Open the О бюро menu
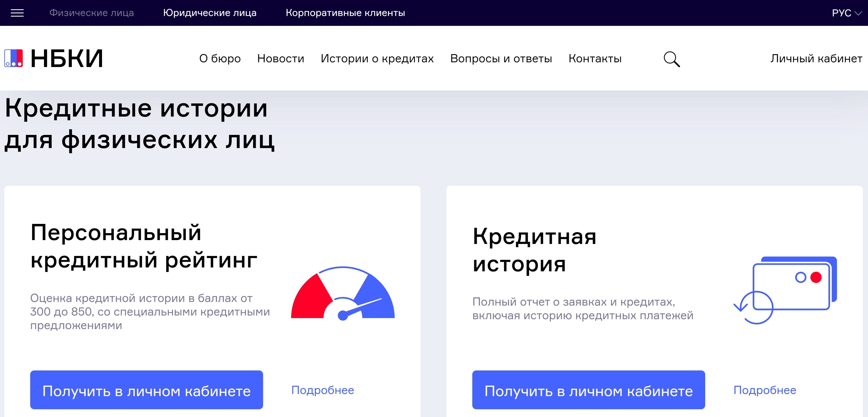This screenshot has width=868, height=417. 220,58
